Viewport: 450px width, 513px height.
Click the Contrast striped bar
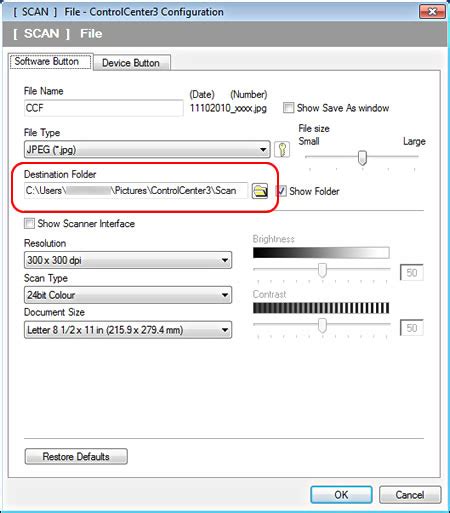pyautogui.click(x=321, y=308)
